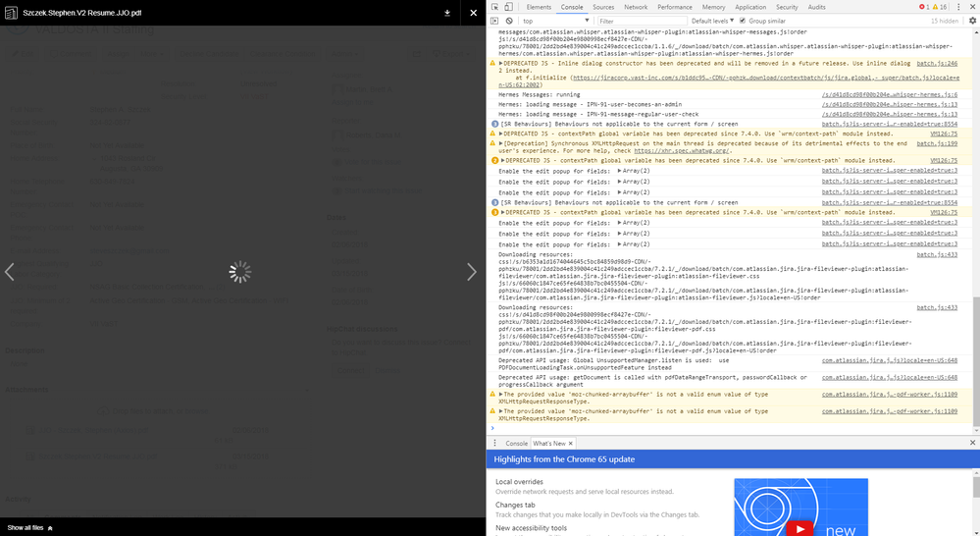Open the Security tab
980x536 pixels.
pyautogui.click(x=787, y=7)
